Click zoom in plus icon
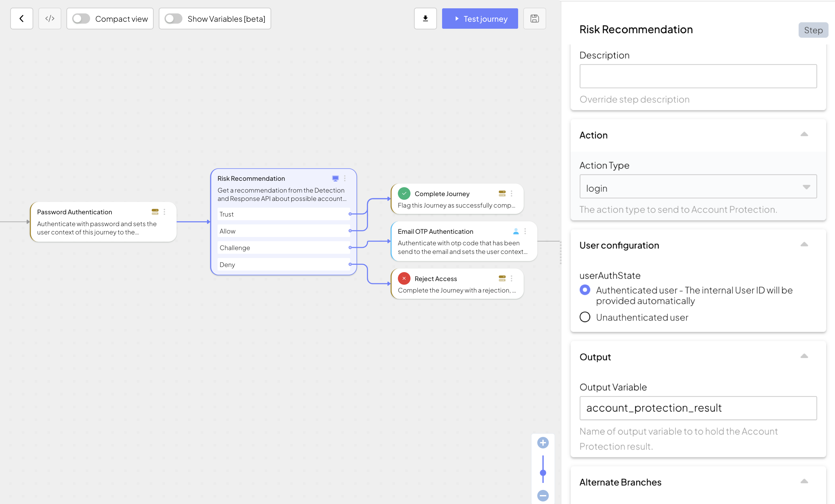The width and height of the screenshot is (835, 504). click(x=543, y=443)
